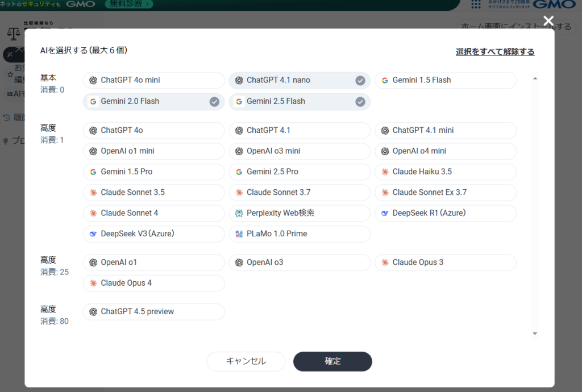Click OpenAI icon on OpenAI o3
The width and height of the screenshot is (582, 392).
[x=239, y=262]
